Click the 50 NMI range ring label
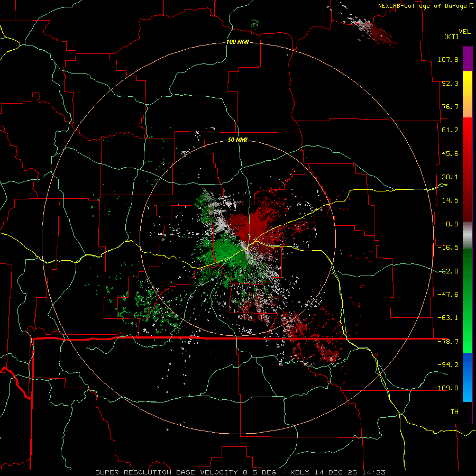This screenshot has width=476, height=476. [x=237, y=140]
